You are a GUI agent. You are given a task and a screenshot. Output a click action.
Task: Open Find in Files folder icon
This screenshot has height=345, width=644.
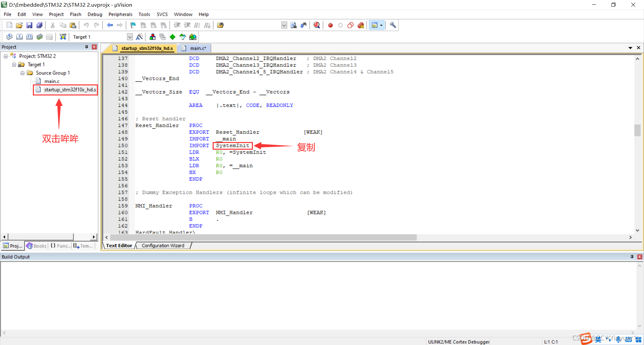click(220, 25)
